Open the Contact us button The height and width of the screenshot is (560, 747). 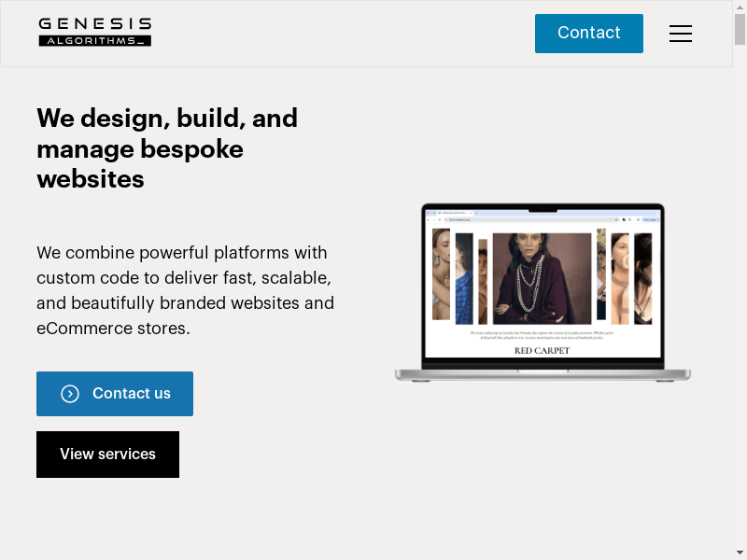click(115, 394)
